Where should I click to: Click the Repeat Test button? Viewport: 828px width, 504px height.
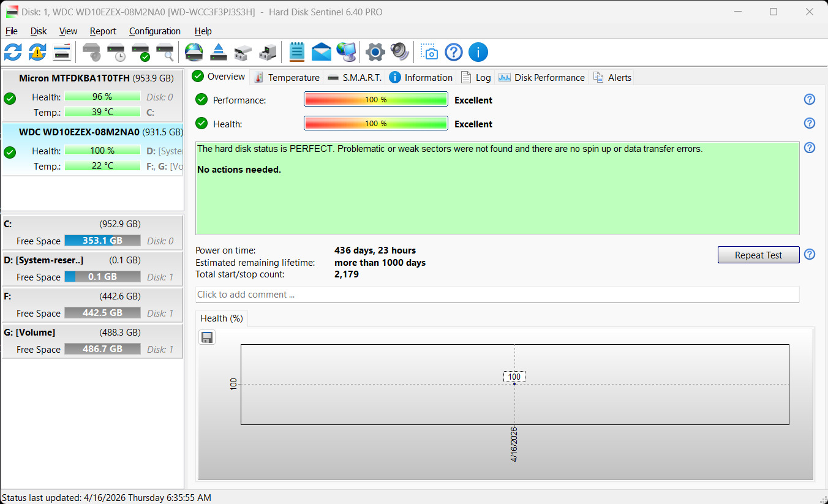(x=758, y=255)
